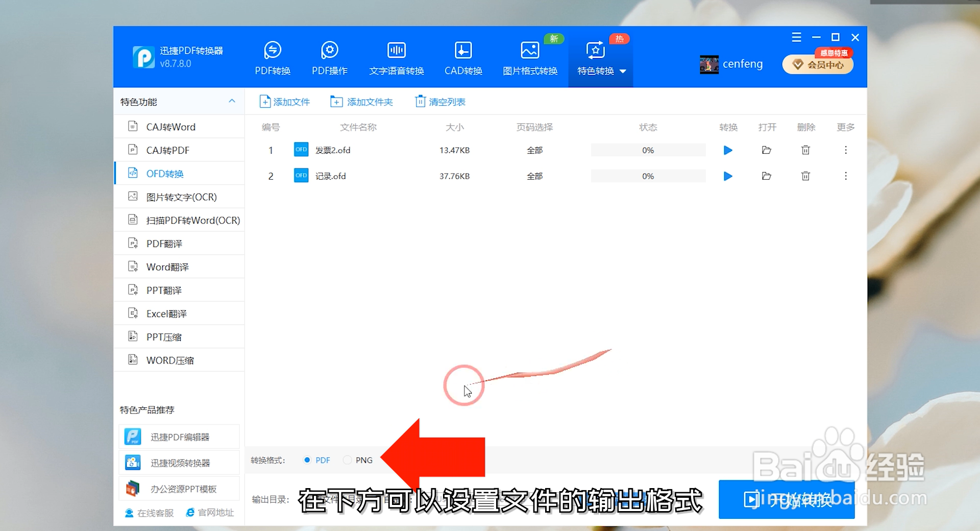Select CAJ转Word in sidebar
The width and height of the screenshot is (980, 531).
point(179,127)
